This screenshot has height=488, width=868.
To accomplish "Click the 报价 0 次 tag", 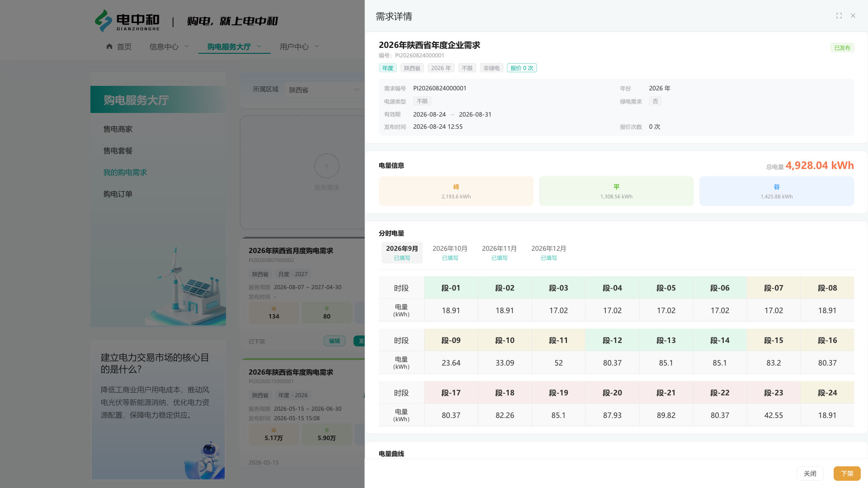I will 522,68.
